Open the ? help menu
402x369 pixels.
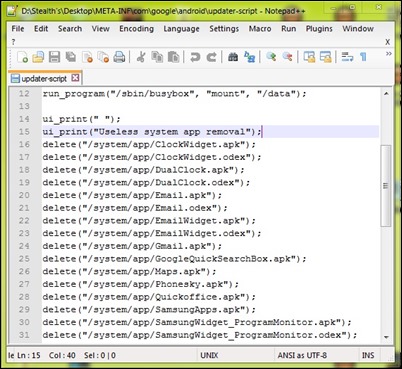(13, 42)
